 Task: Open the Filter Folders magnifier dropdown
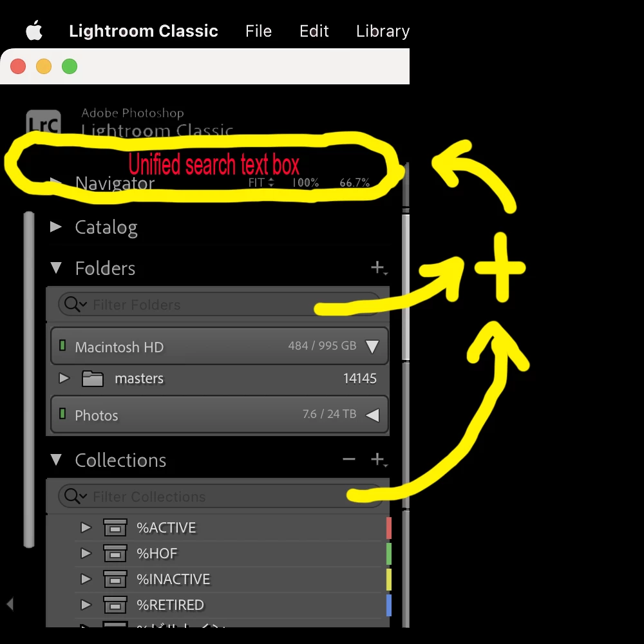tap(75, 305)
